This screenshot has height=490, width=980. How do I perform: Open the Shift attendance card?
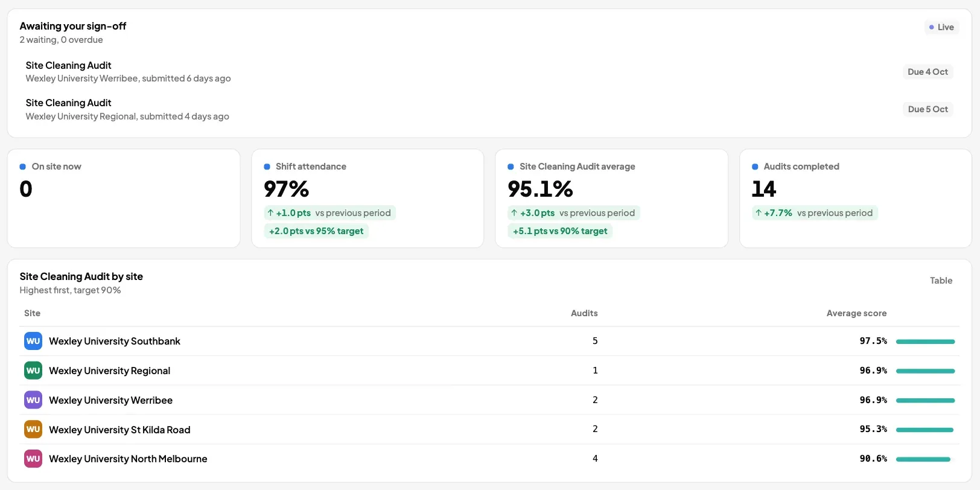click(x=367, y=199)
